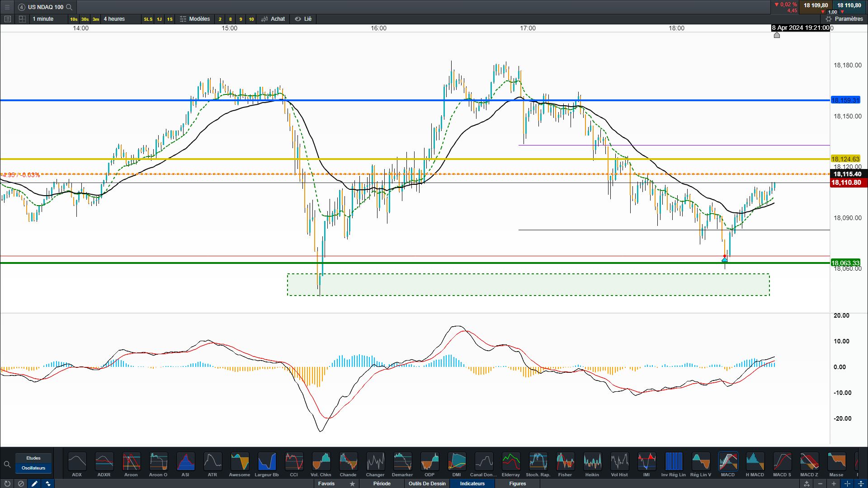
Task: Select the Aroon indicator icon
Action: click(x=131, y=462)
